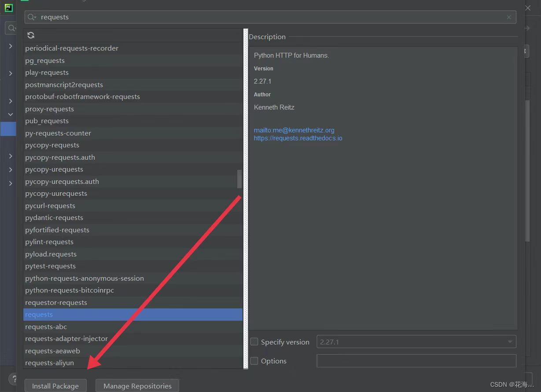The height and width of the screenshot is (392, 541).
Task: Open the mailto:me@kennethreitz.org link
Action: point(294,130)
